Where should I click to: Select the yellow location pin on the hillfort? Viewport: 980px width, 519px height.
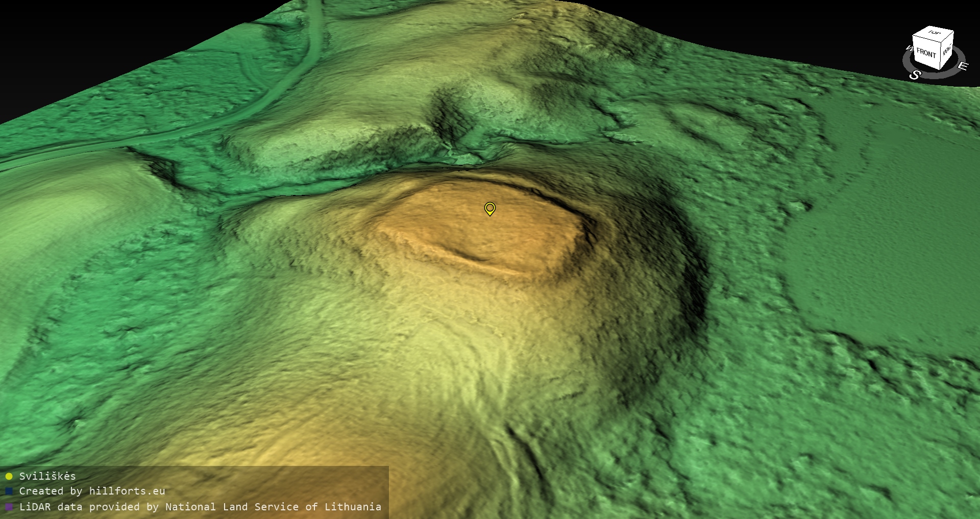(489, 208)
